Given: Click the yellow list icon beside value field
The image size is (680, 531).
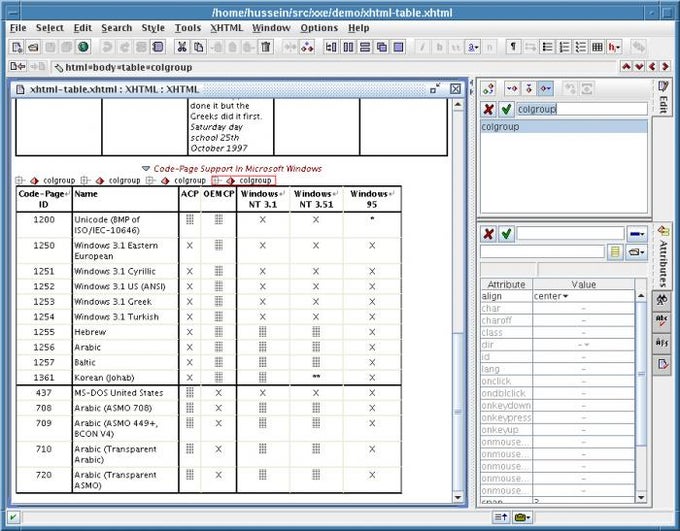Looking at the screenshot, I should tap(615, 252).
